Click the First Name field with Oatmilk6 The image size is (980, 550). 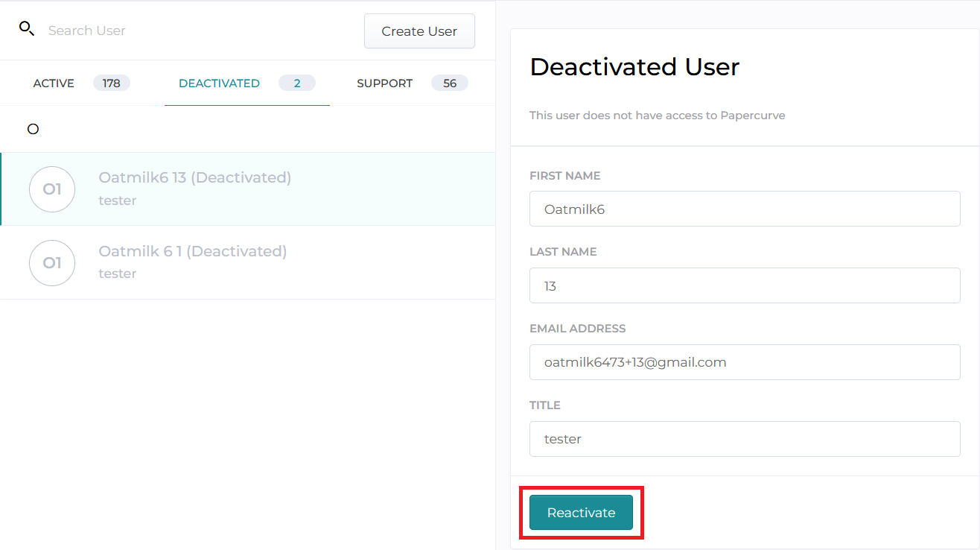(x=745, y=209)
